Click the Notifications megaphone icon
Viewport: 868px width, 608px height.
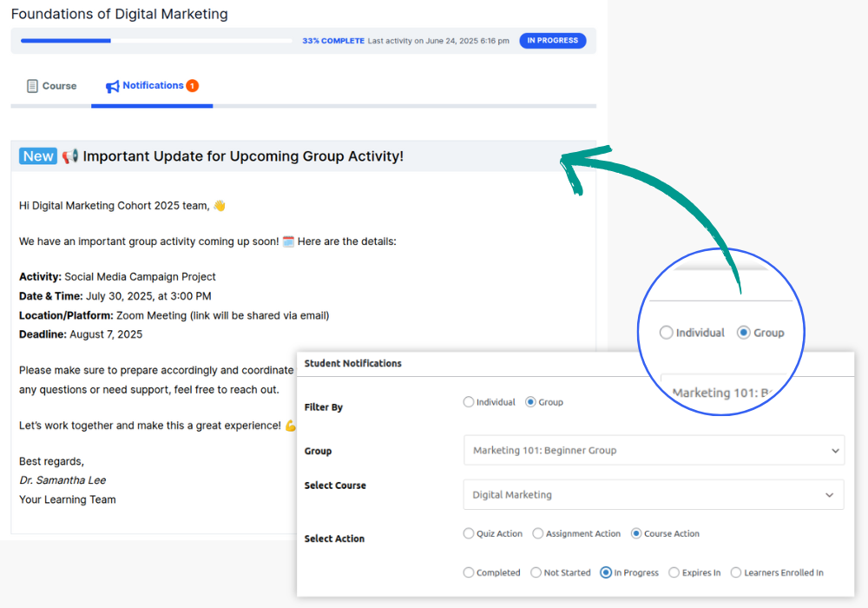point(112,86)
